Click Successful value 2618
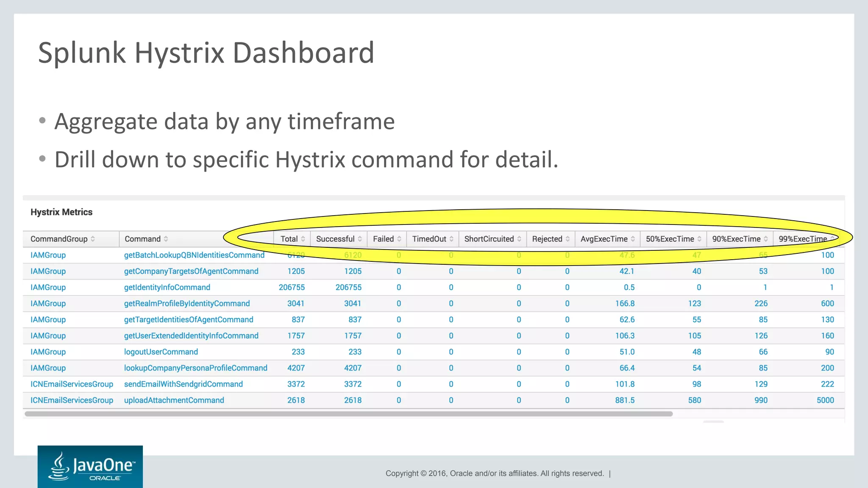 353,400
